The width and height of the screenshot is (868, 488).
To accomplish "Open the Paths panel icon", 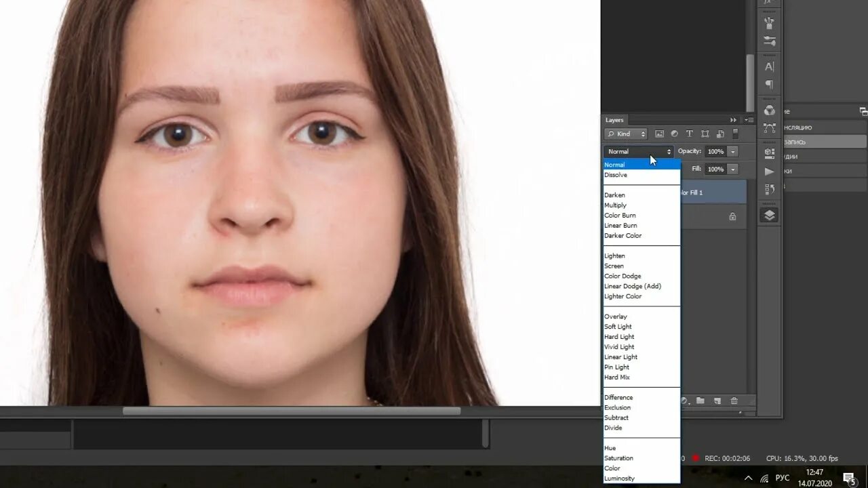I will [769, 128].
